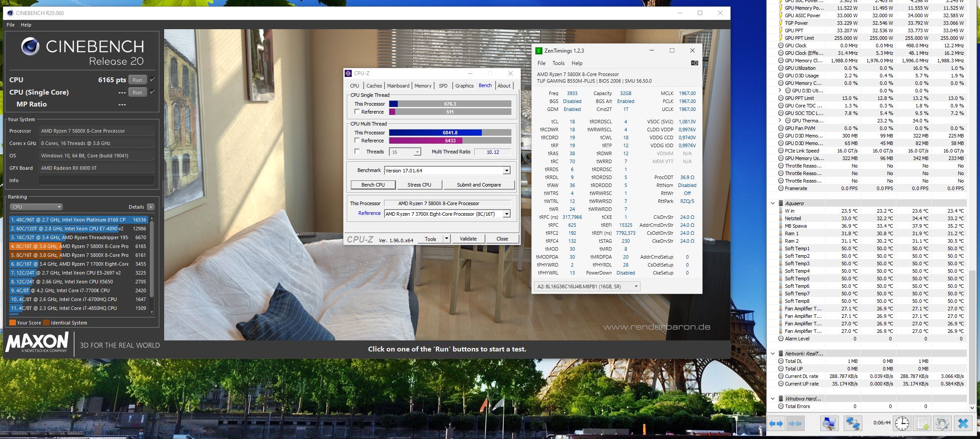This screenshot has width=980, height=439.
Task: Click the Bench CPU button
Action: tap(373, 185)
